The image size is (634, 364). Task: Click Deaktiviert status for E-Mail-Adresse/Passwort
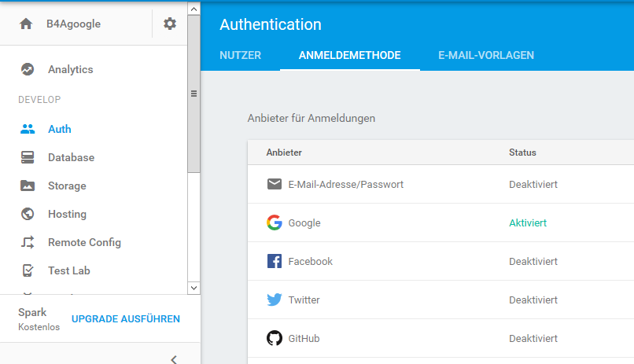coord(533,184)
